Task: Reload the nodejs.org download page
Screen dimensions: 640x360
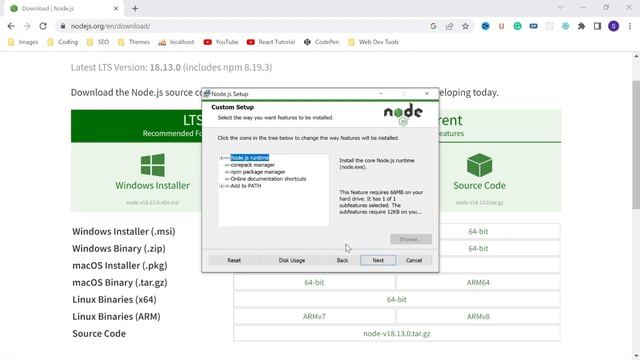Action: [43, 26]
